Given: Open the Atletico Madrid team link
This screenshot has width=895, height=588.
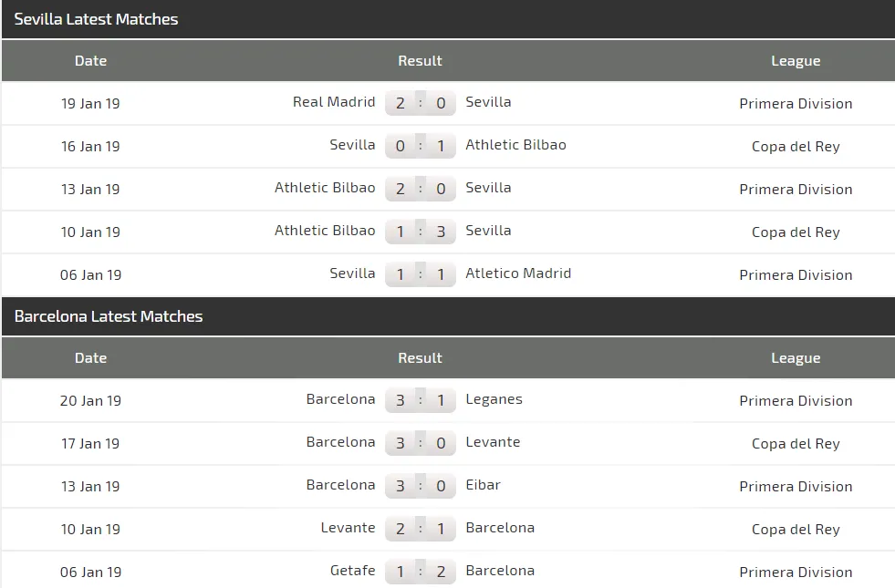Looking at the screenshot, I should coord(518,273).
